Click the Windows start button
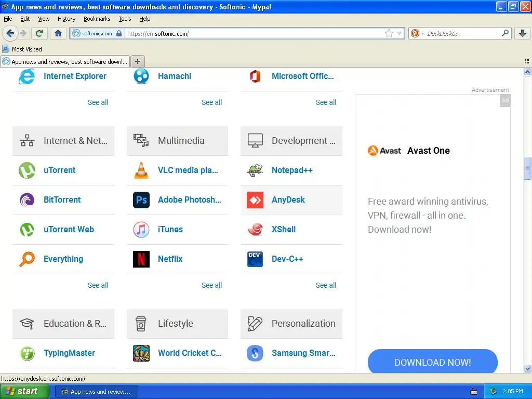Screen dimensions: 532x399 [x=24, y=392]
